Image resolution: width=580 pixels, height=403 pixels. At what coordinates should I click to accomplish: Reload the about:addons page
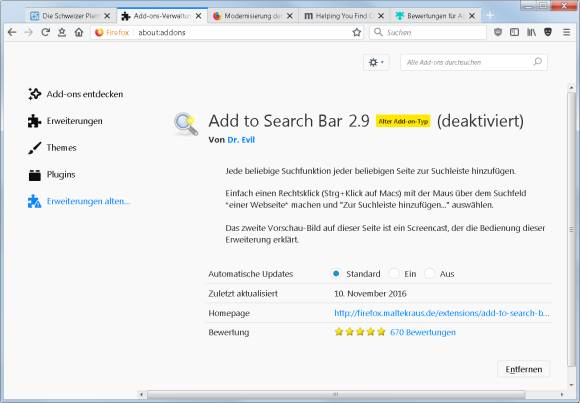tap(45, 33)
